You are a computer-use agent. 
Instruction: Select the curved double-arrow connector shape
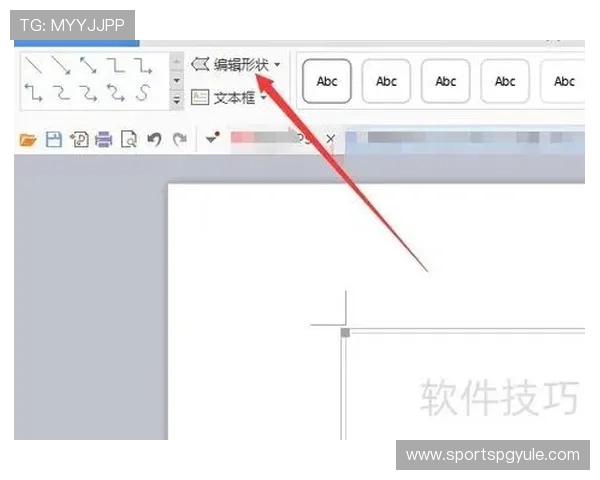116,93
